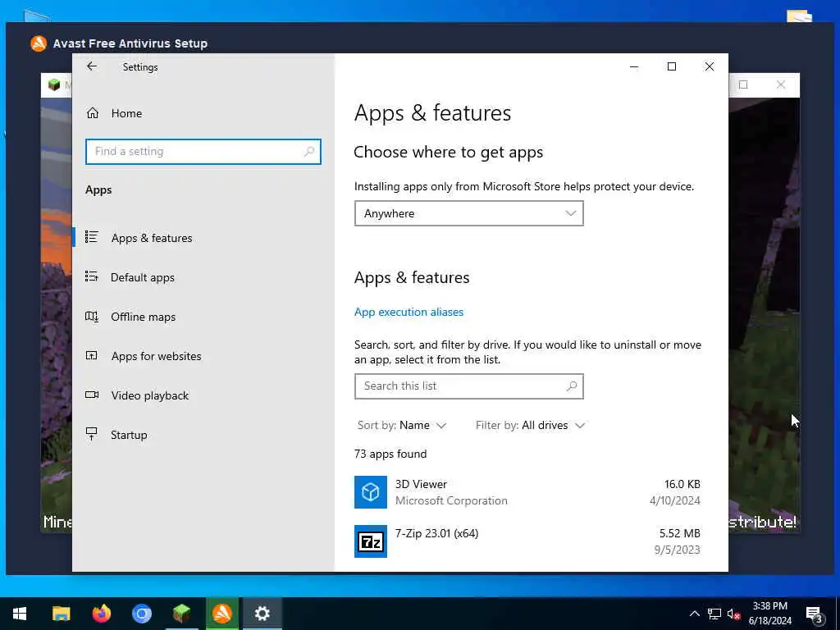
Task: Open the Windows Start menu
Action: coord(20,614)
